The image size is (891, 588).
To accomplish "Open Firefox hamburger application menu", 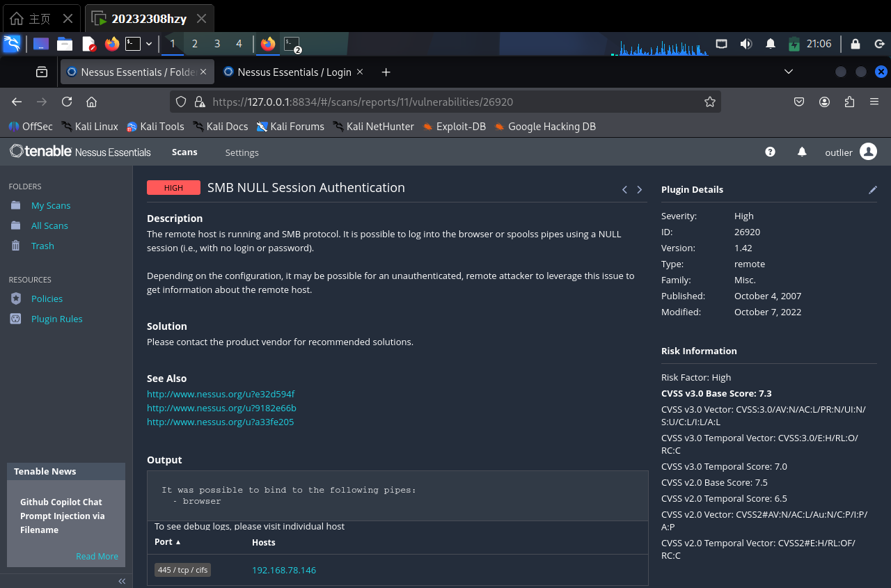I will 874,102.
